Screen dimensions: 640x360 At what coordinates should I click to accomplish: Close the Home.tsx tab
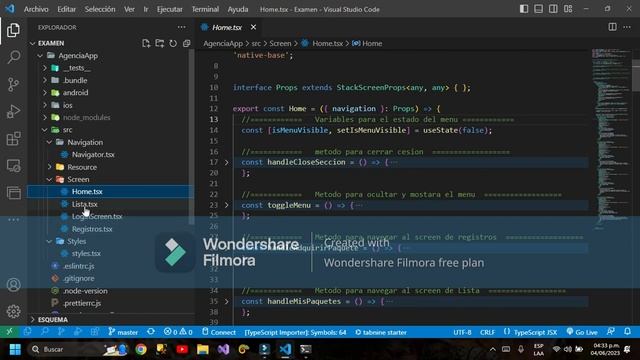click(x=253, y=27)
